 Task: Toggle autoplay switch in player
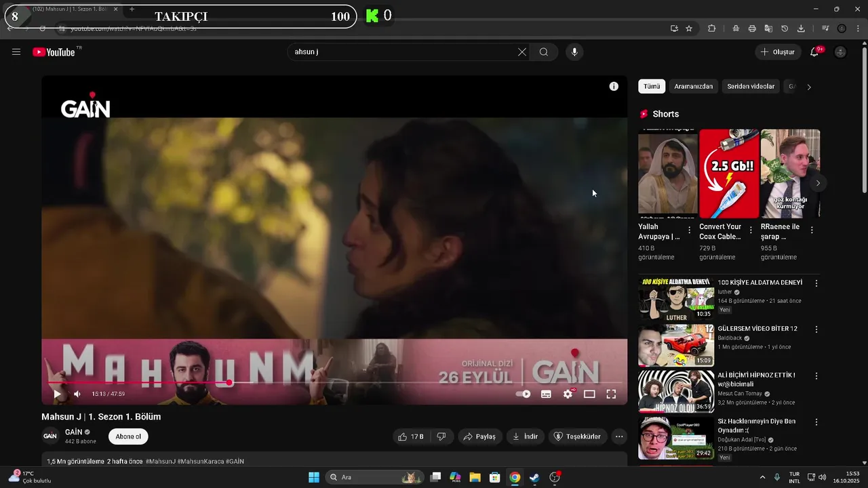[523, 394]
